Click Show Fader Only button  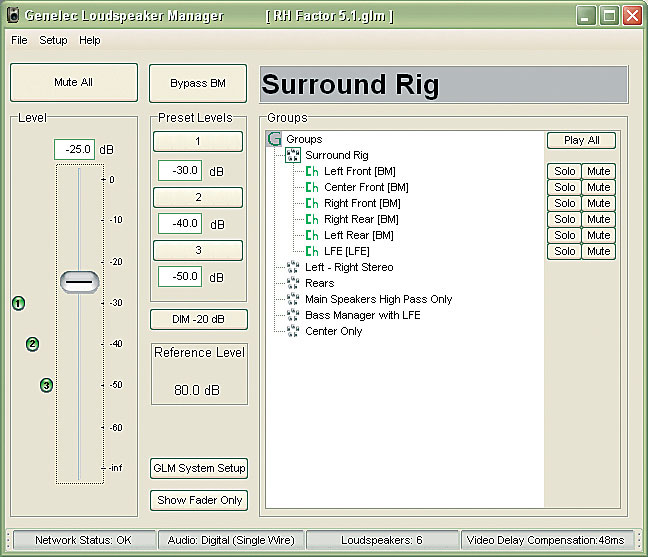[199, 500]
